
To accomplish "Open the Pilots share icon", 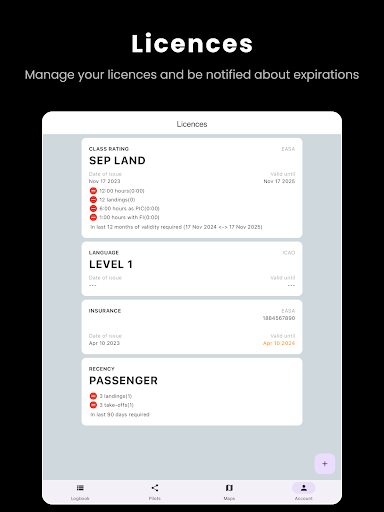I will click(155, 488).
